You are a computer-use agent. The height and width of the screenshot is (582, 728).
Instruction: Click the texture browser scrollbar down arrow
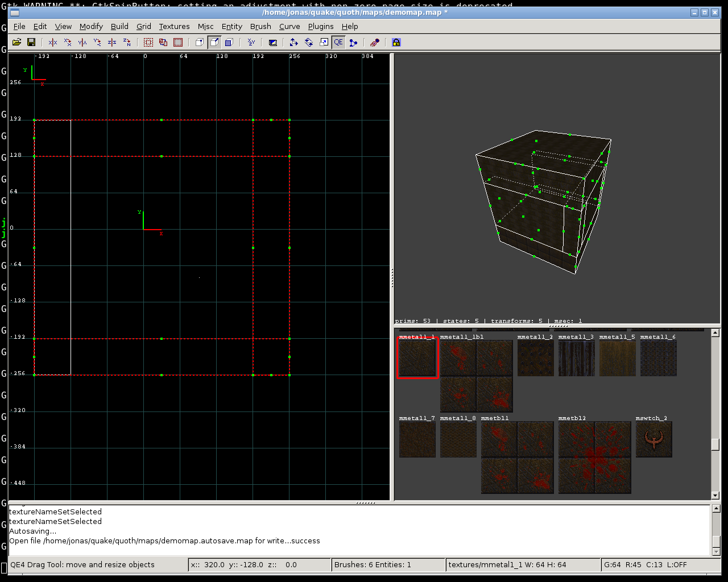715,495
